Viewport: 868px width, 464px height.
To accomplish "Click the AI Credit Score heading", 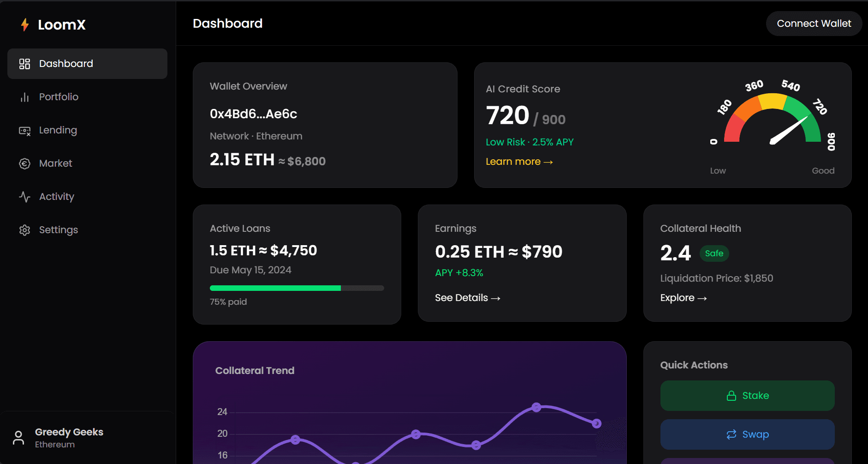I will [523, 89].
